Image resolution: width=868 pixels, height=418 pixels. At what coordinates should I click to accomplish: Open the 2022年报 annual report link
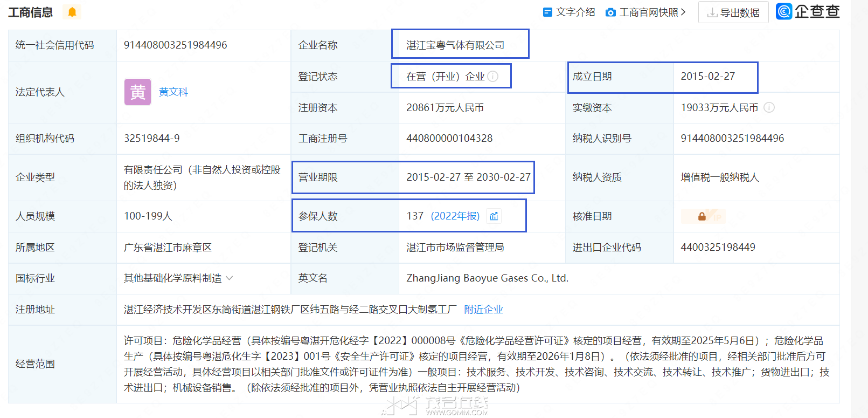tap(455, 216)
